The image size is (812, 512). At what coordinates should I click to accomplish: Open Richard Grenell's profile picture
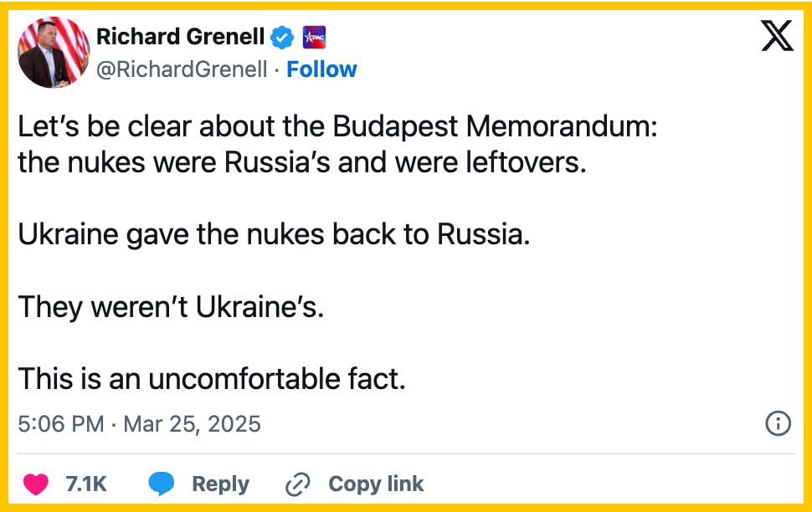(x=54, y=53)
